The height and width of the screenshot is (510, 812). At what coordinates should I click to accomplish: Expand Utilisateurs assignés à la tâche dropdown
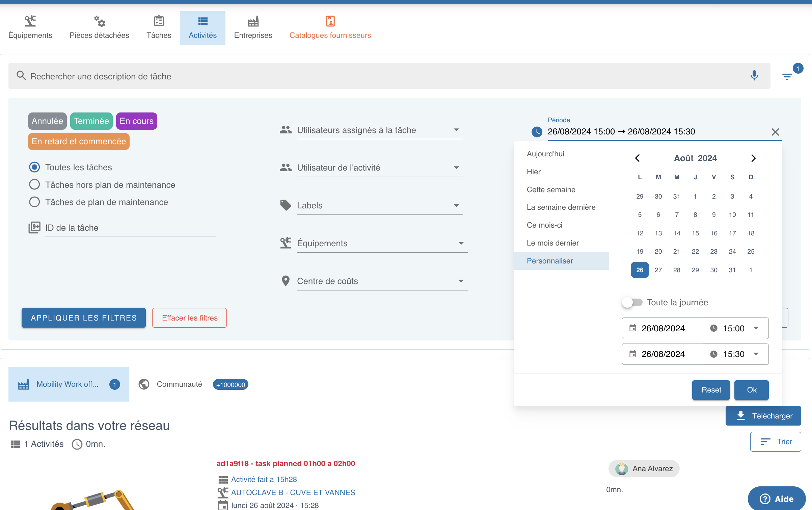[x=456, y=130]
